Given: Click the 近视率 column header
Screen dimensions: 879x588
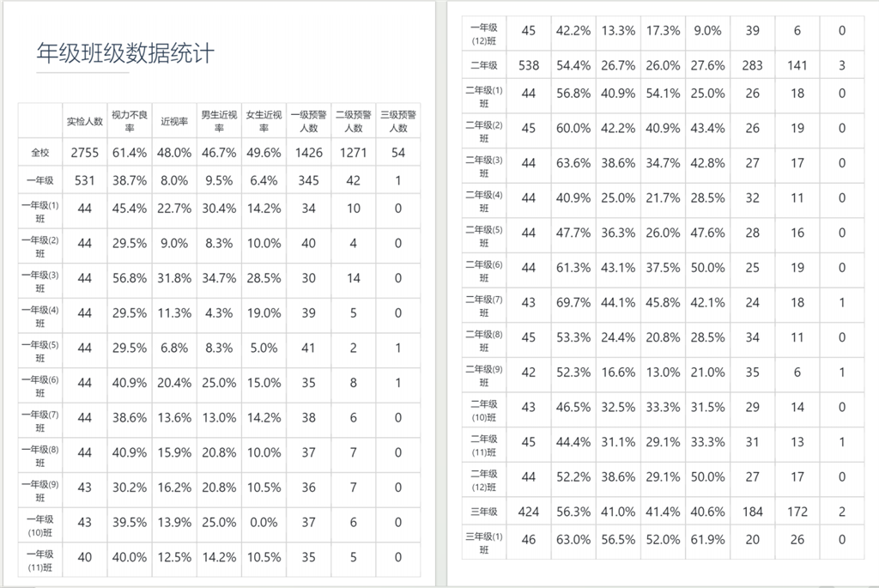Looking at the screenshot, I should tap(174, 121).
